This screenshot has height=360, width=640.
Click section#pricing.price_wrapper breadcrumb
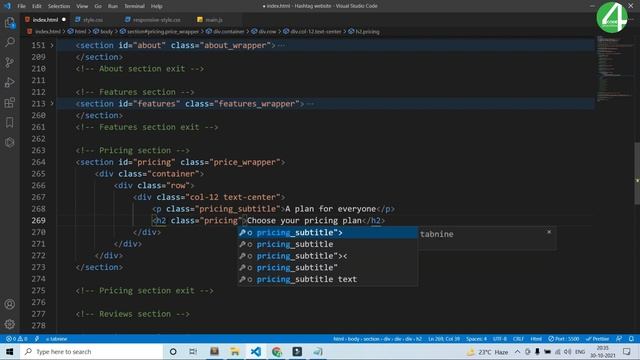(159, 31)
